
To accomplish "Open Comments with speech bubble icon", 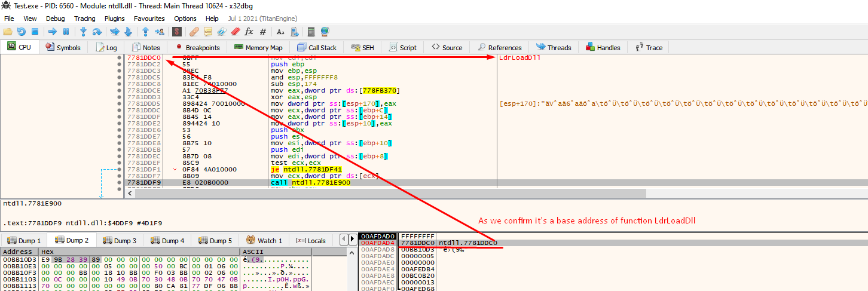I will [x=208, y=31].
